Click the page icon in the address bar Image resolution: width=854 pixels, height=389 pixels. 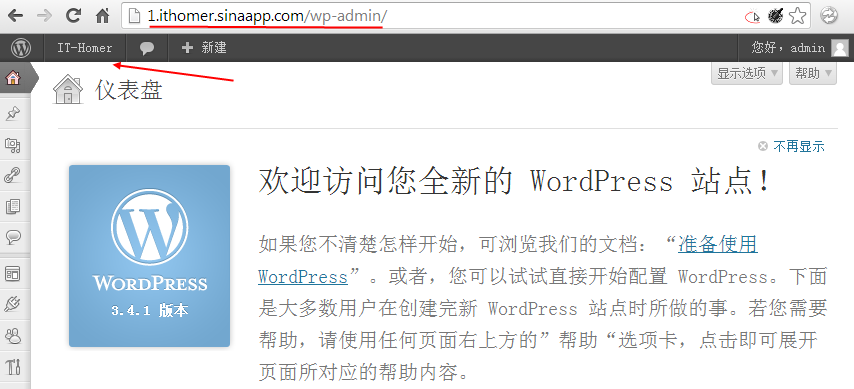tap(134, 16)
